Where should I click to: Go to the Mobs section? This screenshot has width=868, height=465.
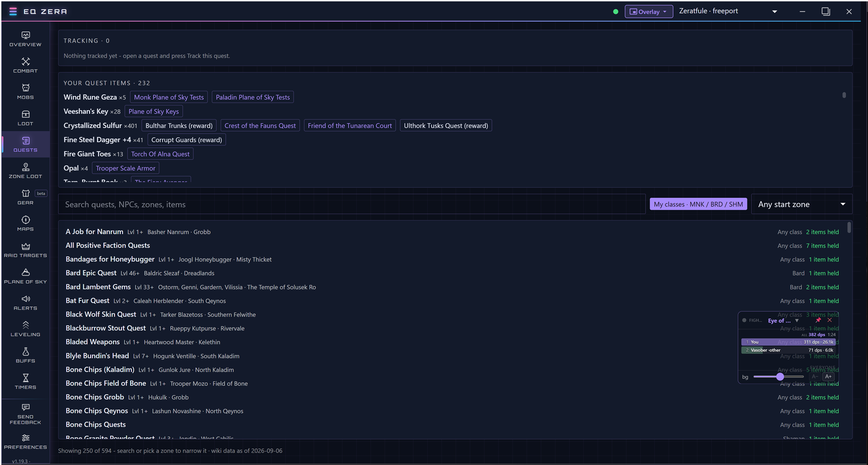click(x=25, y=91)
